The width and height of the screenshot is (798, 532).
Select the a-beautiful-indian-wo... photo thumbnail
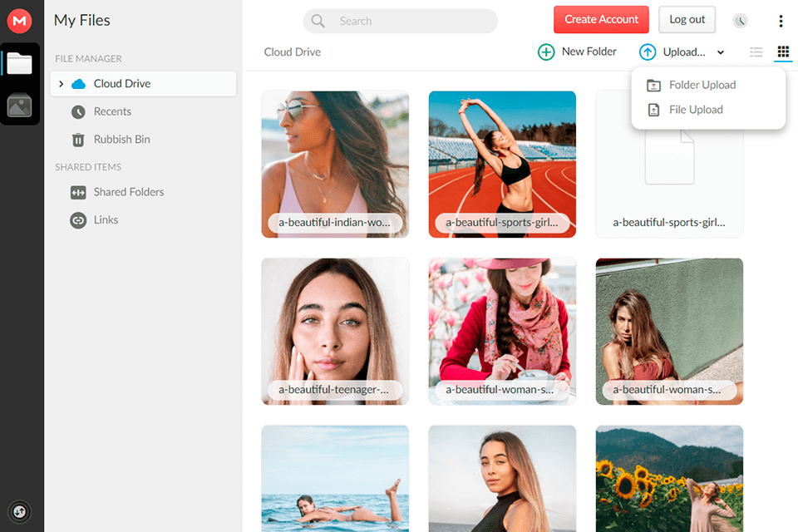point(335,165)
